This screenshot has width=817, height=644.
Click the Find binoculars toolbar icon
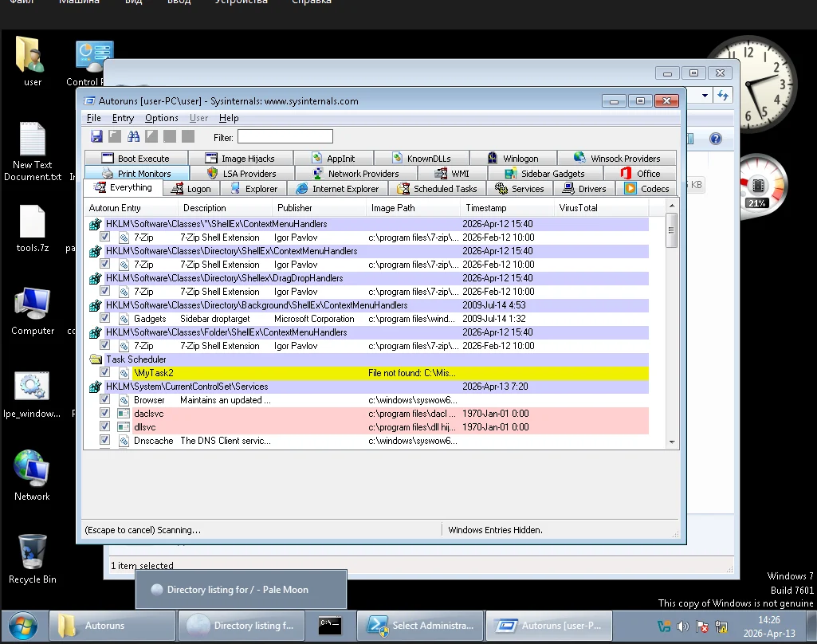click(133, 136)
